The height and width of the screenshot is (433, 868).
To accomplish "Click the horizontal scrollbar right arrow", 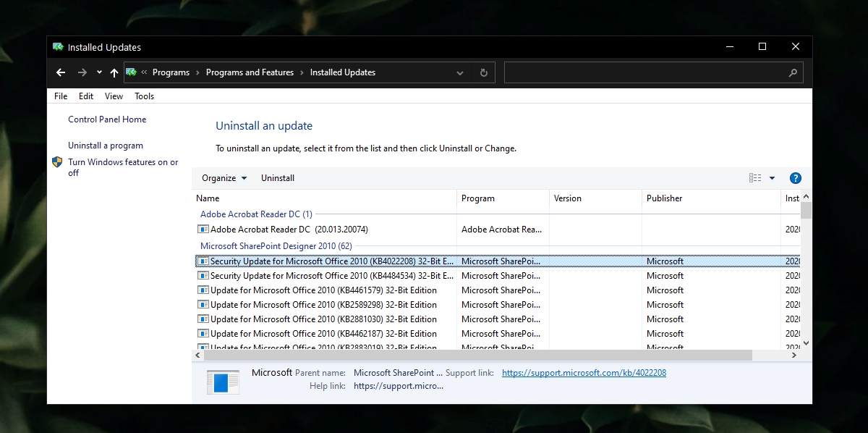I will [x=794, y=356].
